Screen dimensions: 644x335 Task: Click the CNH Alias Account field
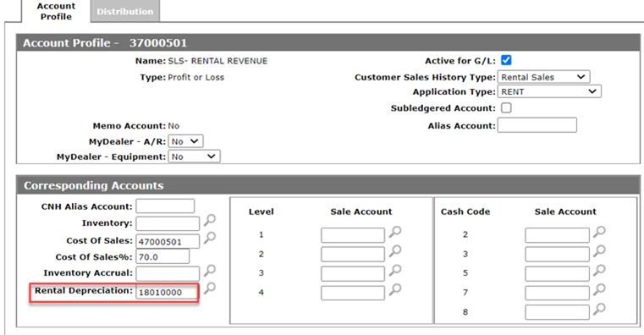[x=165, y=206]
